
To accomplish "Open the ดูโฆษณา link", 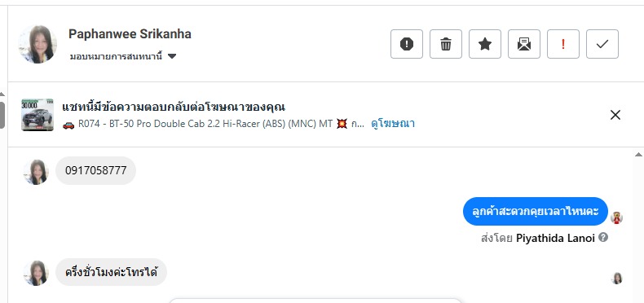I will (x=393, y=123).
